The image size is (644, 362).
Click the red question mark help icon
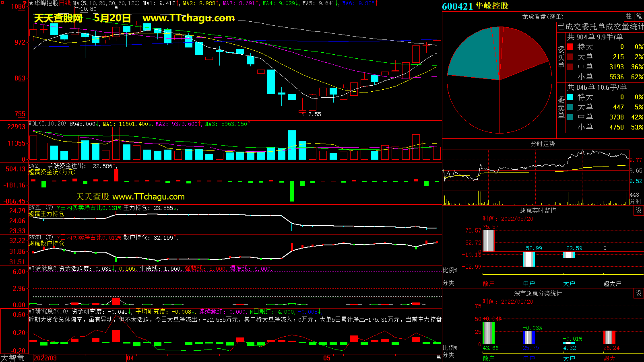tap(25, 3)
